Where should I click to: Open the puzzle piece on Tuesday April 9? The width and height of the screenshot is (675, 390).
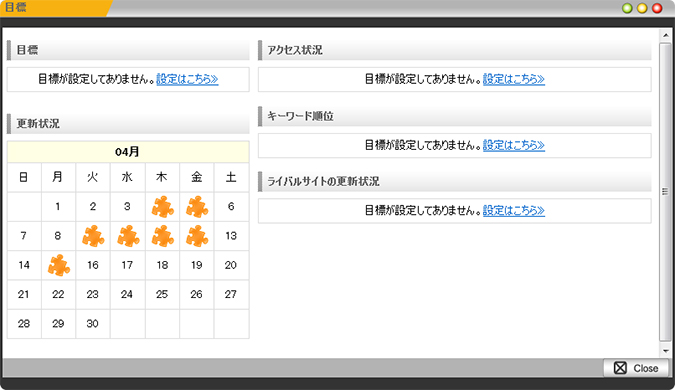coord(93,236)
